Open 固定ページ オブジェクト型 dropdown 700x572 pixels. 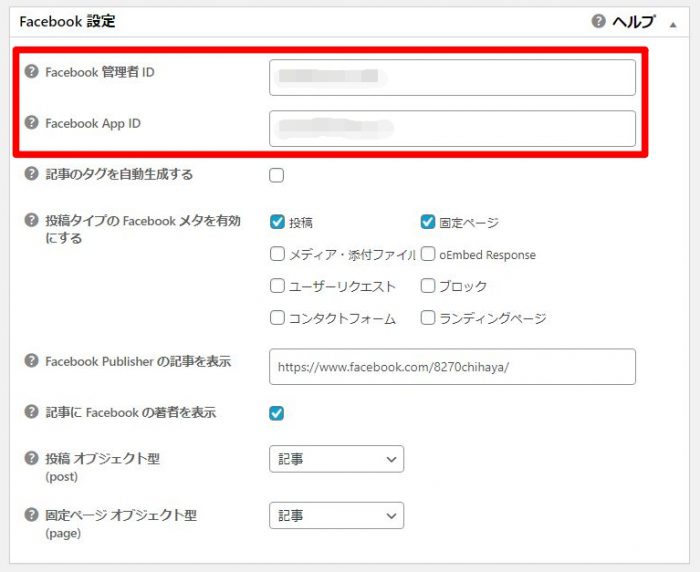coord(337,516)
